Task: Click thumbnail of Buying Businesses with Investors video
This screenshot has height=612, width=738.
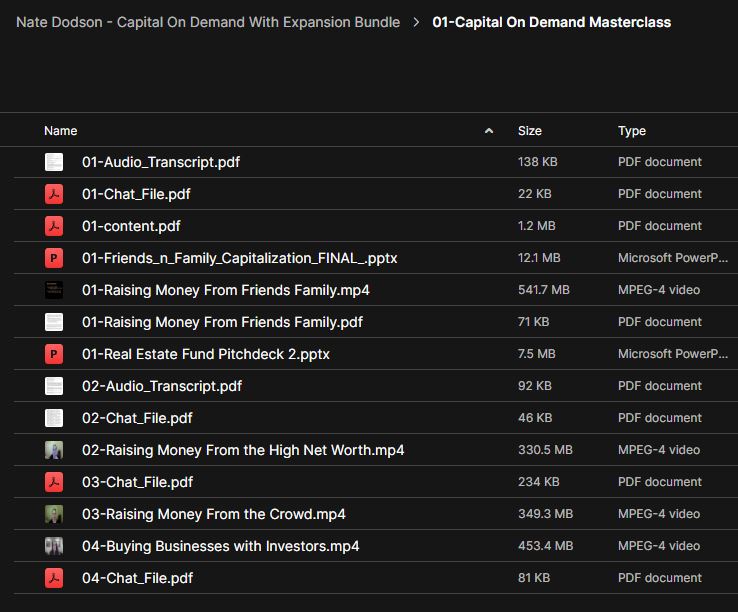Action: (x=54, y=546)
